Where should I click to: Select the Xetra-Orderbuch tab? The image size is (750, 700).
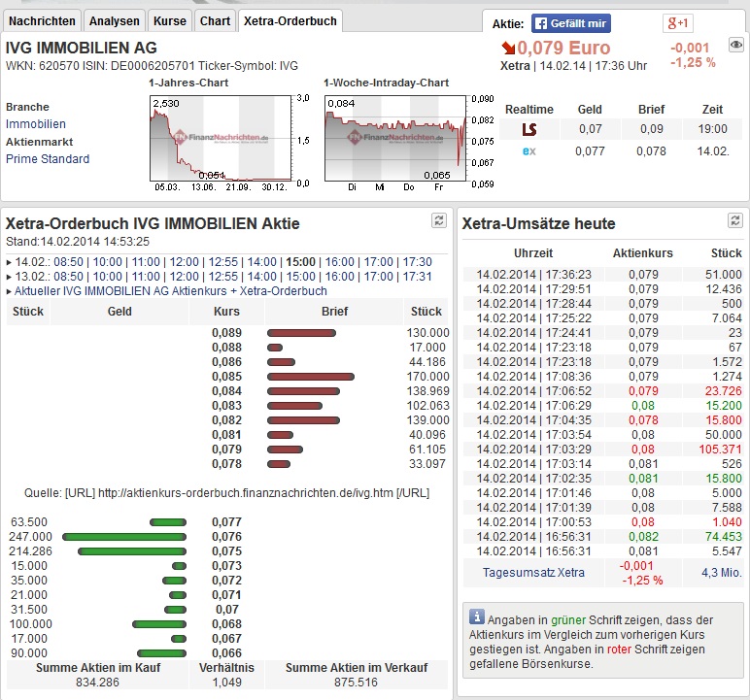pos(290,21)
